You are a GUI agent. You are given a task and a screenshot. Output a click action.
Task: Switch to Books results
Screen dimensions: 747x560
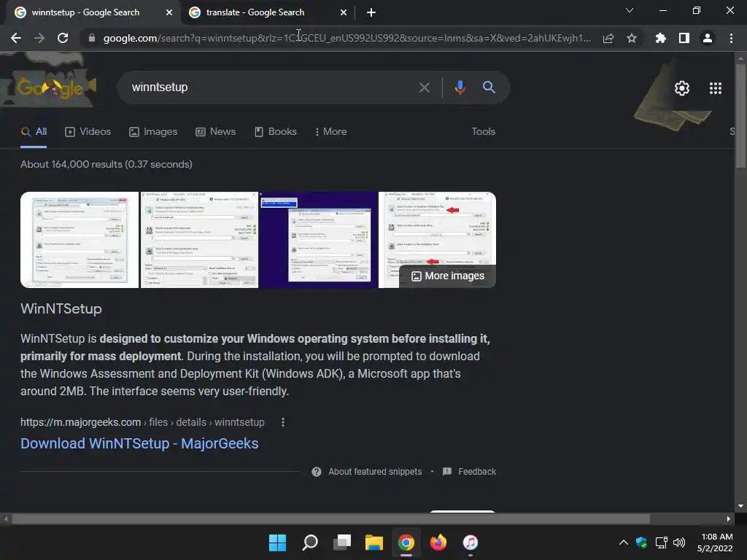point(275,132)
